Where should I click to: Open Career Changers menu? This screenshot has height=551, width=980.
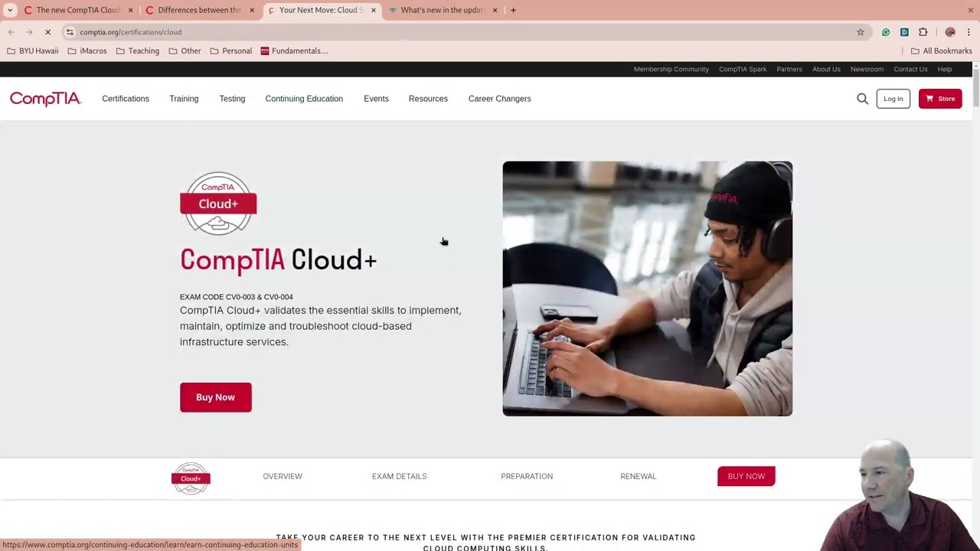coord(499,99)
